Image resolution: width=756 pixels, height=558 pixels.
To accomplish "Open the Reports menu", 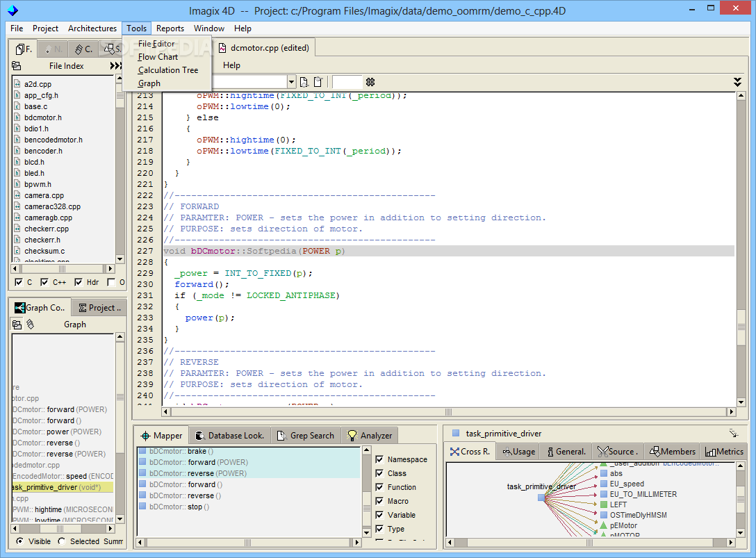I will point(170,28).
